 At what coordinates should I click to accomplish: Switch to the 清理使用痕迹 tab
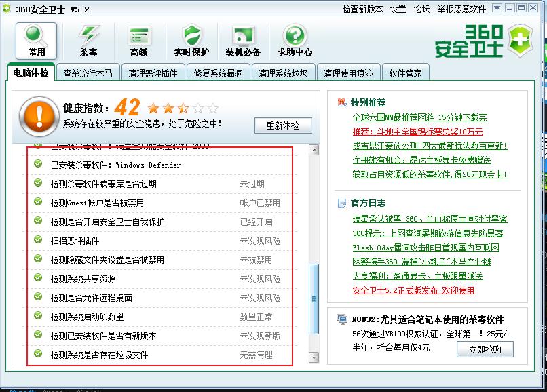click(349, 73)
